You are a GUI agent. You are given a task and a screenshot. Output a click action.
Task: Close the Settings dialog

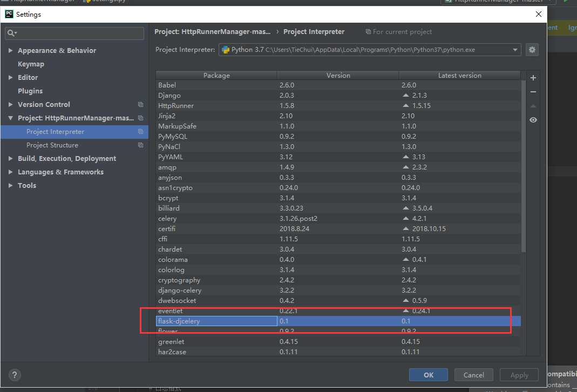538,14
